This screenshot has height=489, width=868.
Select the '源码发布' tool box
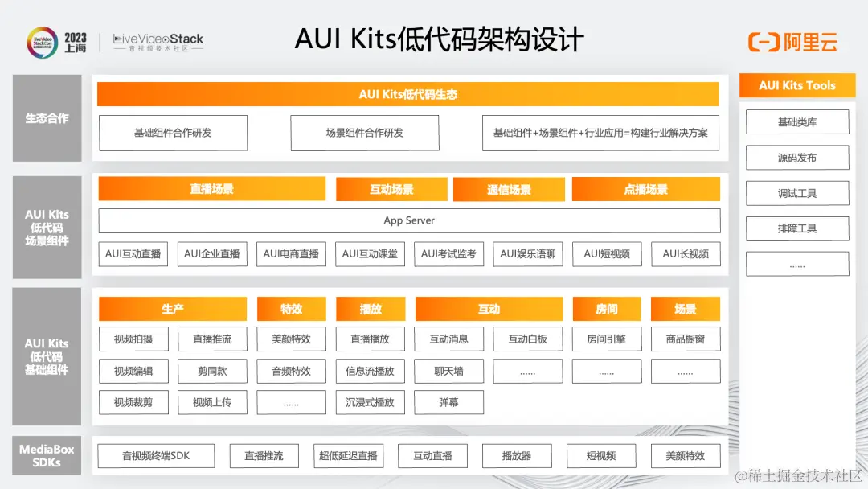[797, 158]
